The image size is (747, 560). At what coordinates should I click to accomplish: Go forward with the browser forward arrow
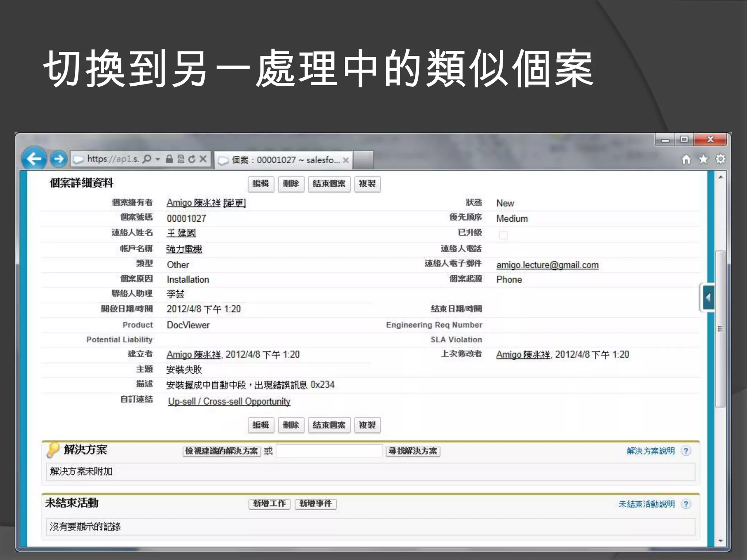tap(58, 159)
